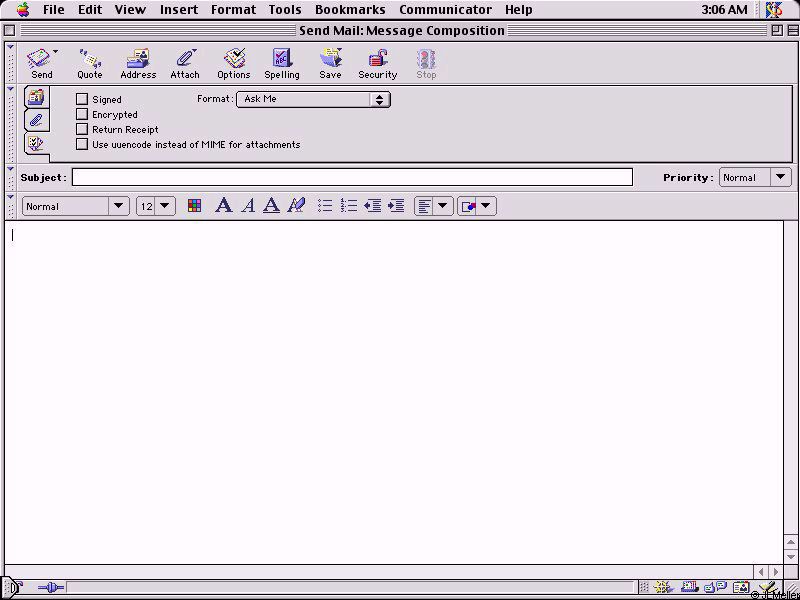
Task: Open the Format Ask Me popup menu
Action: [313, 99]
